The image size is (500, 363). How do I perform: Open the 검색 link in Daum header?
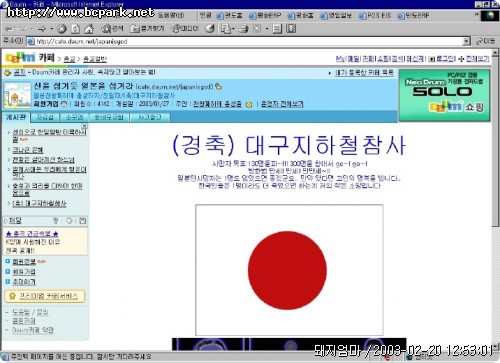[x=397, y=59]
